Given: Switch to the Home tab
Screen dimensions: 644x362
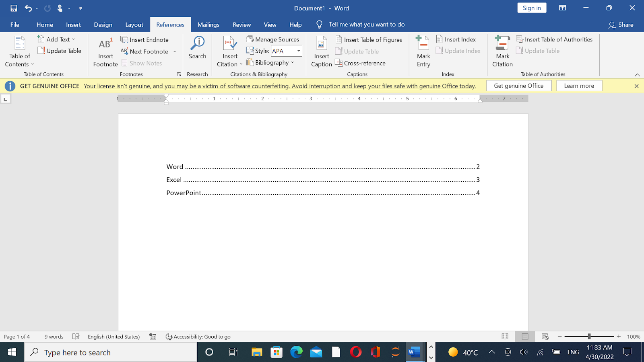Looking at the screenshot, I should click(45, 25).
